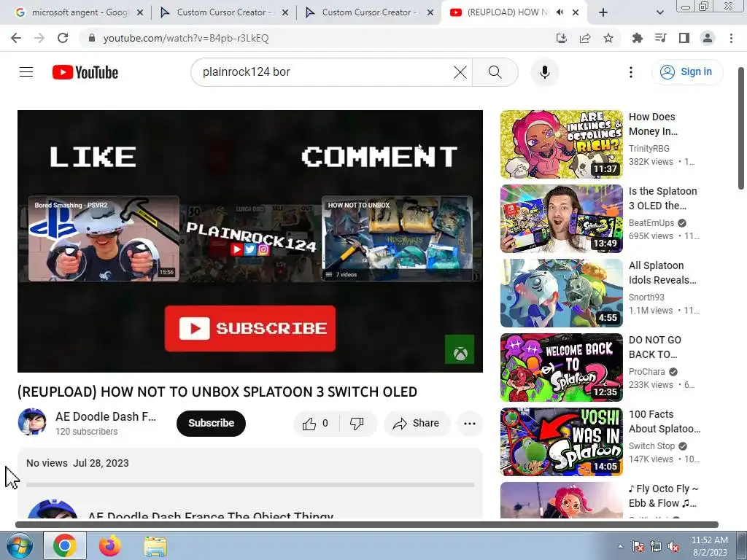Click the BeatEmUps channel name
This screenshot has width=747, height=560.
(651, 223)
